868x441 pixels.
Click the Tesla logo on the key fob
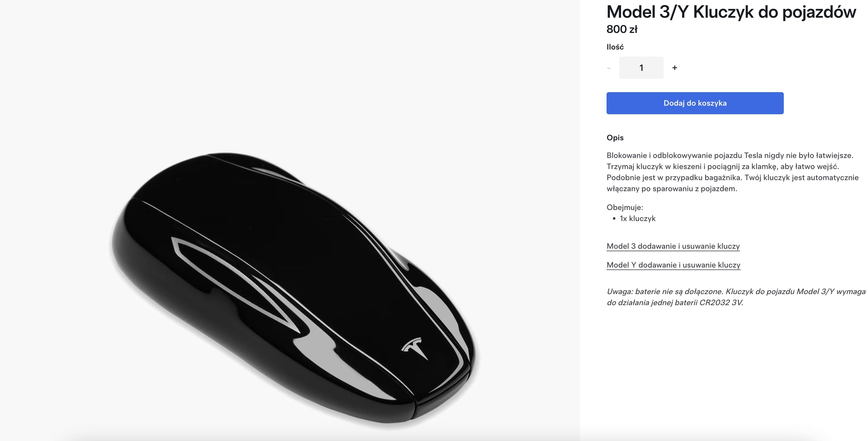414,348
